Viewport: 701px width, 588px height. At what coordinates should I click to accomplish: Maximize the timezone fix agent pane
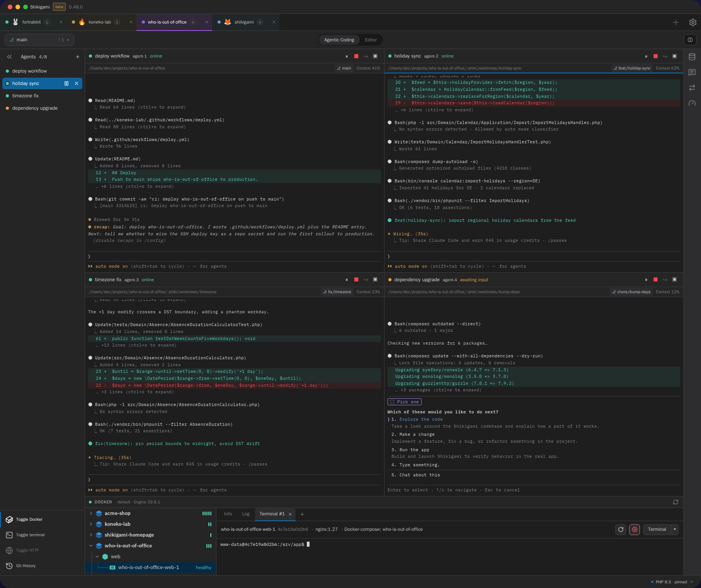(x=375, y=280)
